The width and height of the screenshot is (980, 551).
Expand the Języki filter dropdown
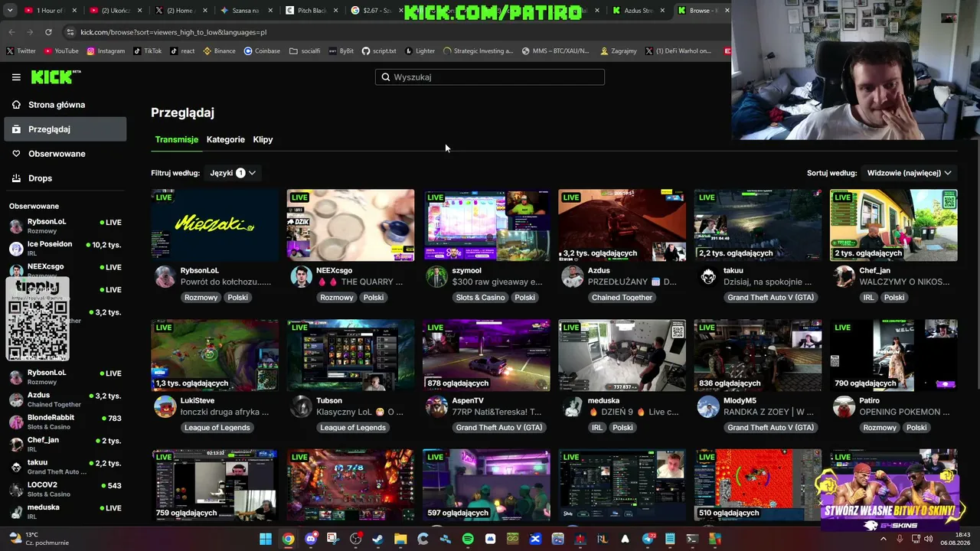pyautogui.click(x=233, y=173)
